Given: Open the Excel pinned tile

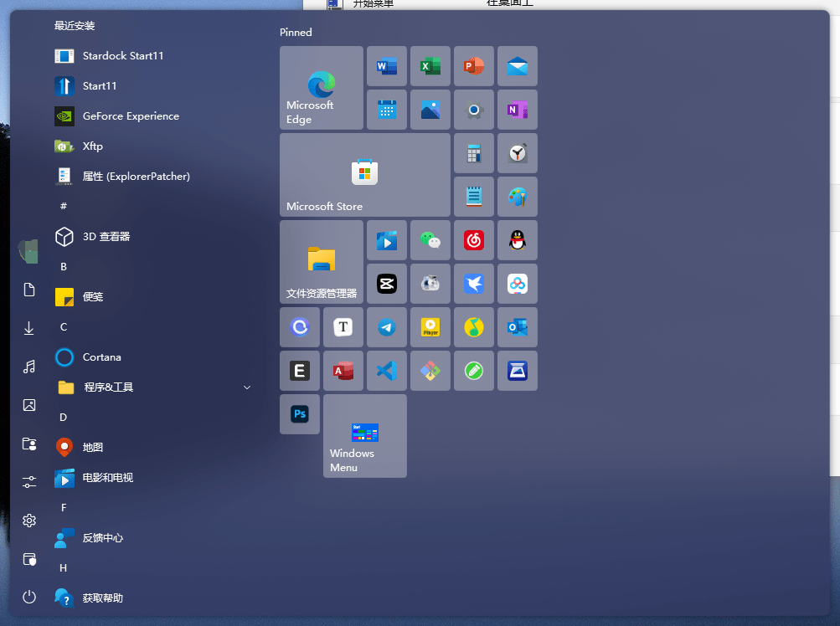Looking at the screenshot, I should (430, 66).
